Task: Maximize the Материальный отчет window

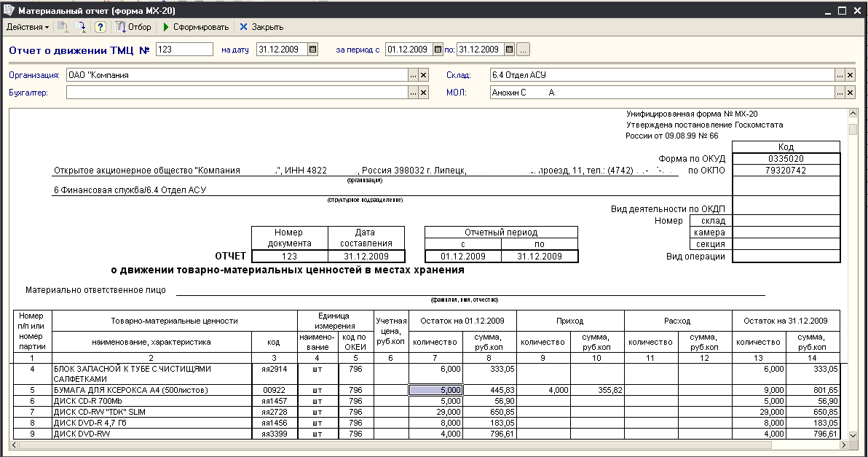Action: coord(842,10)
